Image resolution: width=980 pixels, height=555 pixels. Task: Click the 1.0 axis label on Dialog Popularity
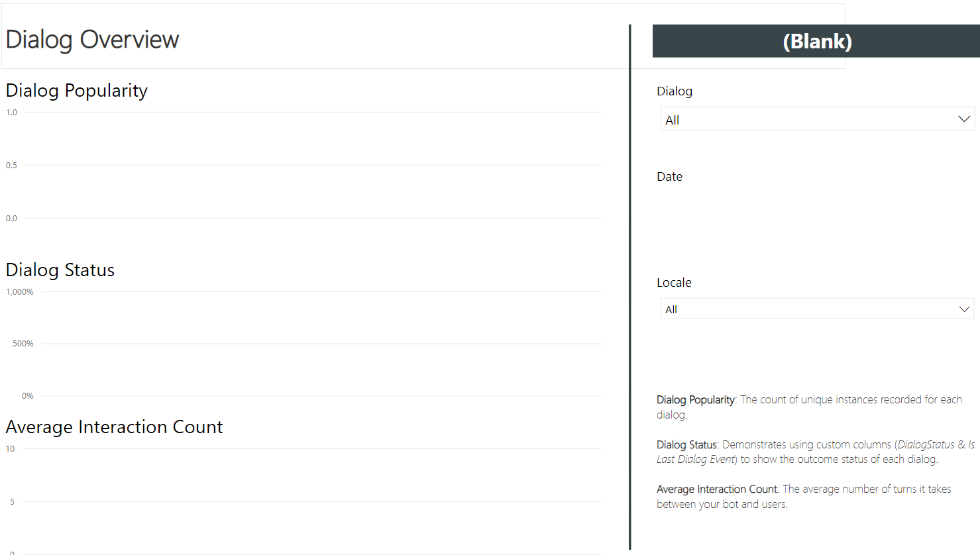11,112
